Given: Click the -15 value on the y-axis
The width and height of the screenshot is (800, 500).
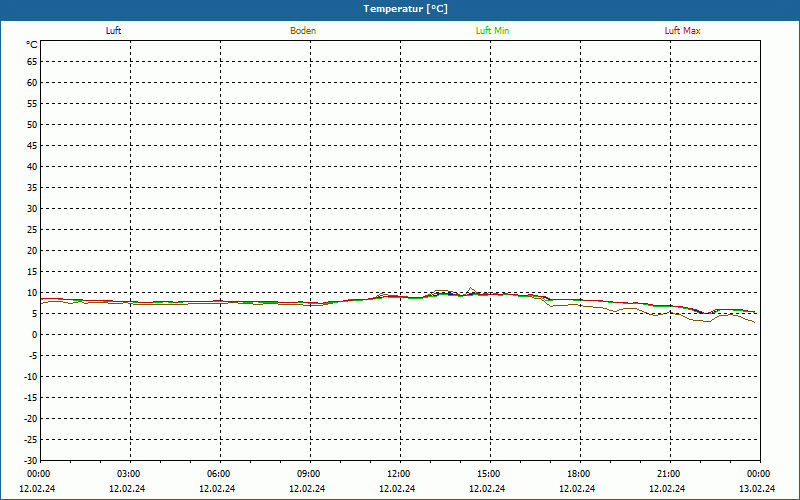Looking at the screenshot, I should (x=31, y=398).
